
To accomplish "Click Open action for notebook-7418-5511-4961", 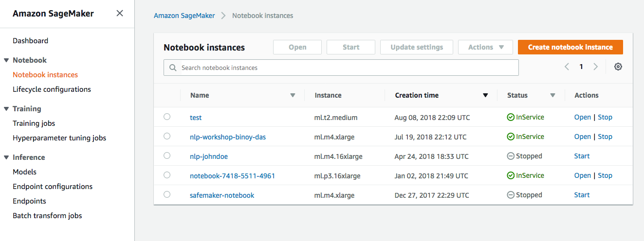I will tap(583, 175).
